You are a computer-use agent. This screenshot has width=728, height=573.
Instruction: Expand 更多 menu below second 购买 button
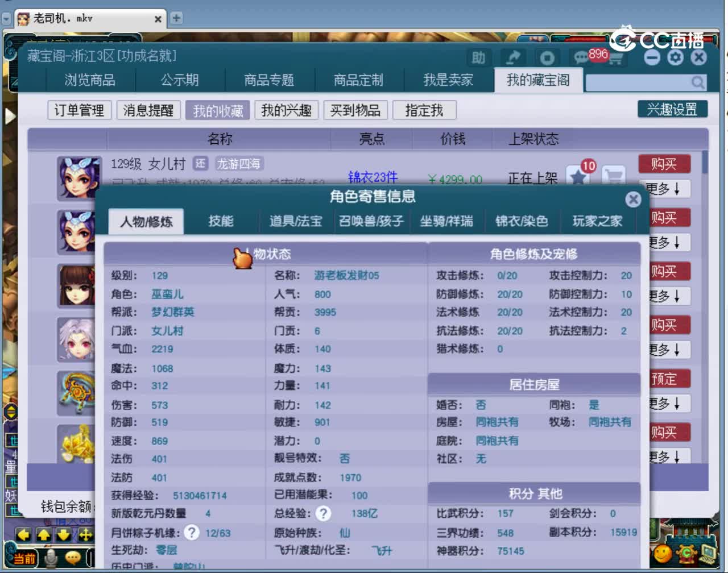click(669, 243)
